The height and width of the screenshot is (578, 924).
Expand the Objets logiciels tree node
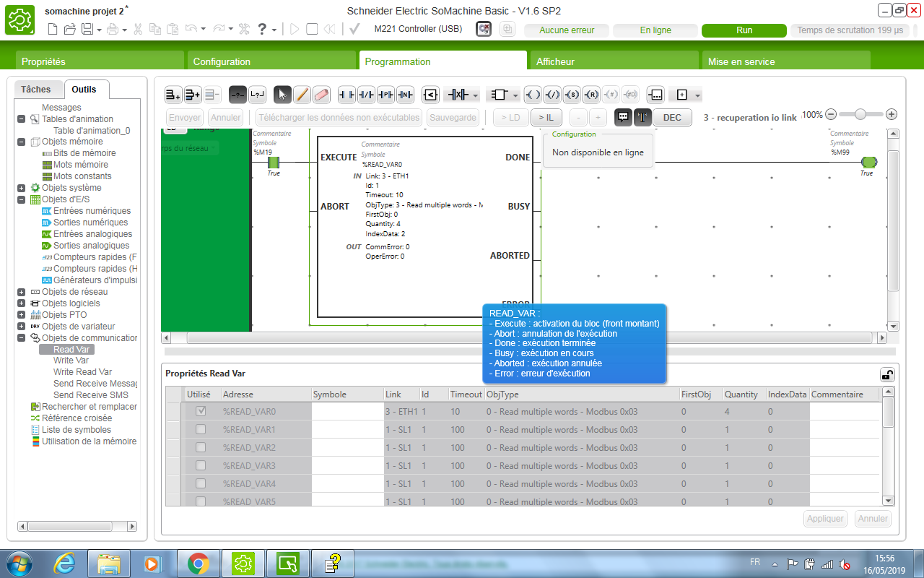point(22,303)
